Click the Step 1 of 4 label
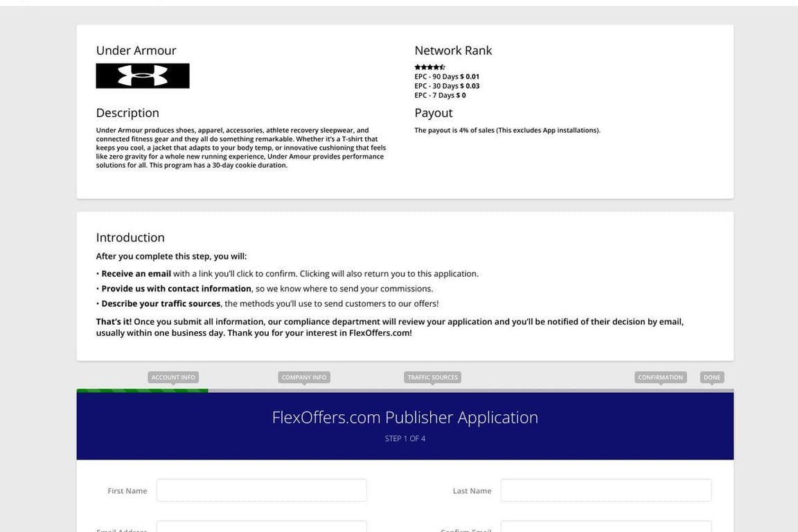The width and height of the screenshot is (798, 532). pyautogui.click(x=405, y=438)
